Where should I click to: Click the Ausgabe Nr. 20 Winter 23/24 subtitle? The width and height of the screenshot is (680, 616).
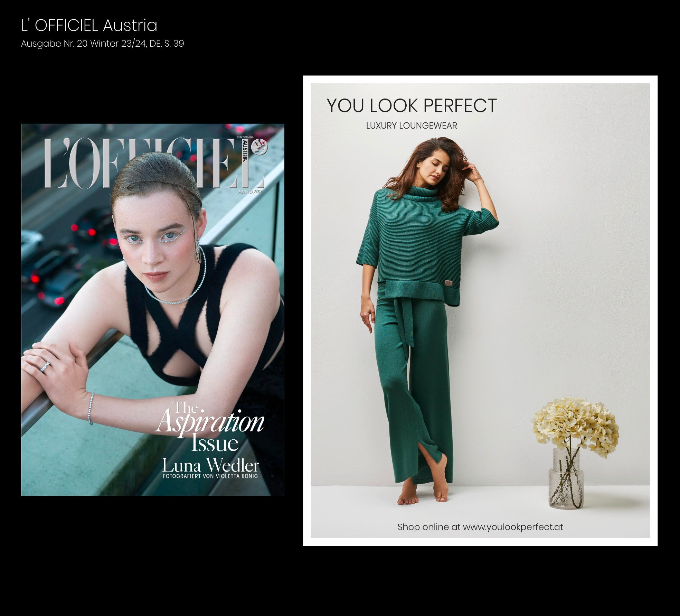(102, 44)
